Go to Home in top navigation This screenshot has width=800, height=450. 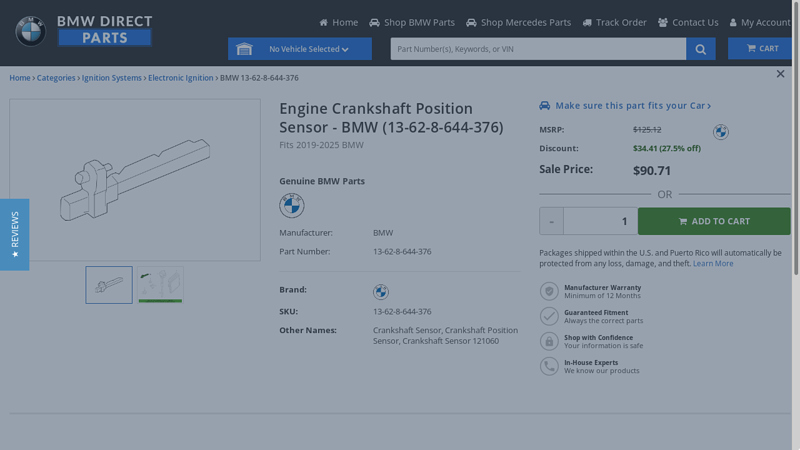click(x=339, y=22)
